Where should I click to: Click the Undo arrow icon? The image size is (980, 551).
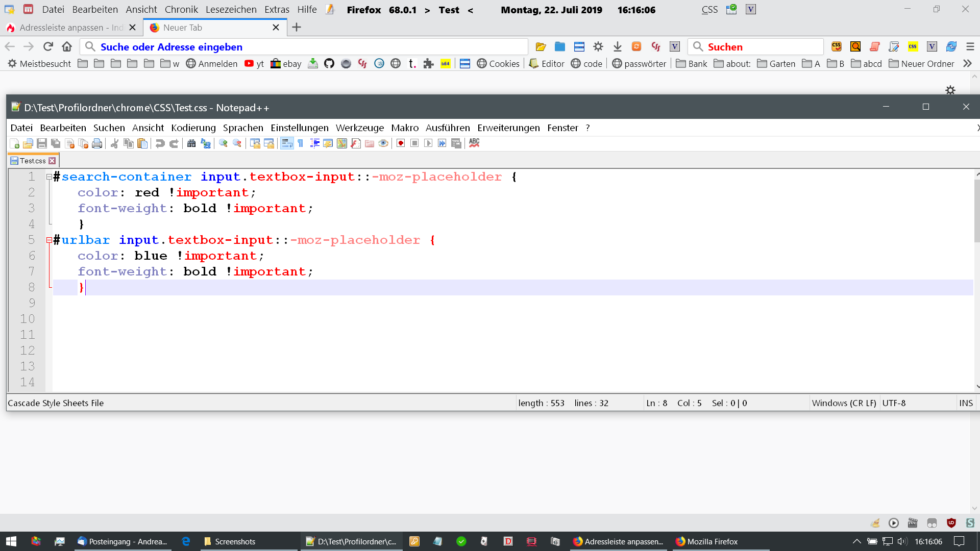point(160,143)
